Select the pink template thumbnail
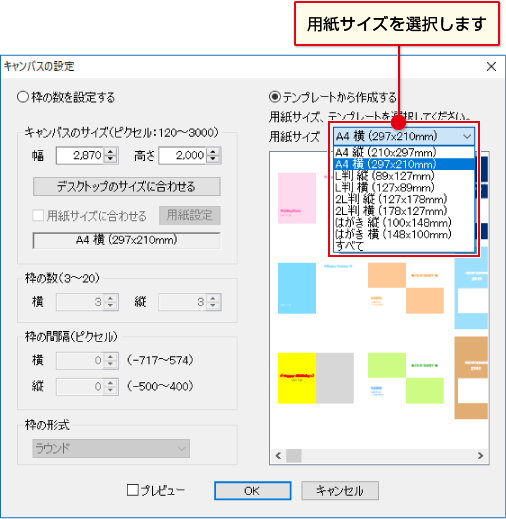The width and height of the screenshot is (506, 519). point(297,198)
